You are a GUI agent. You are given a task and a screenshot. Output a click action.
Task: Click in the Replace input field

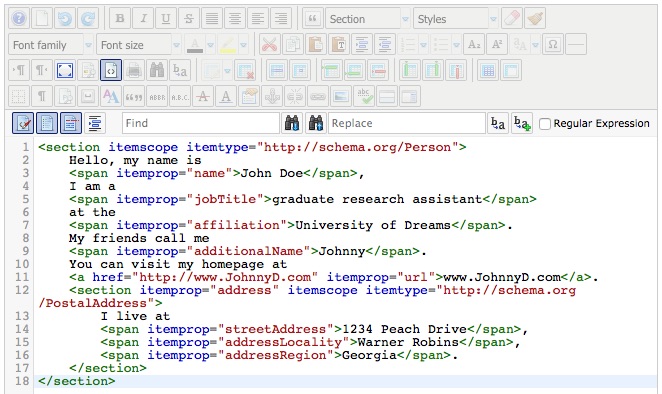click(407, 123)
